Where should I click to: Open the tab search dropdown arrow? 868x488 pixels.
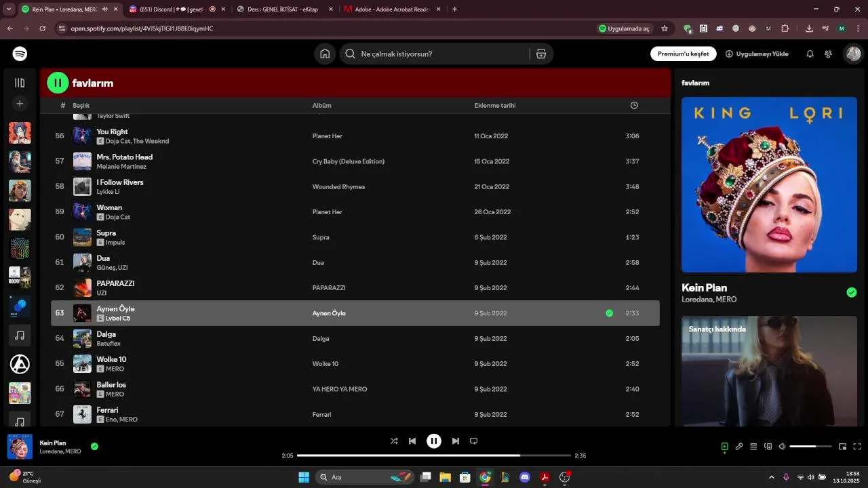coord(9,9)
